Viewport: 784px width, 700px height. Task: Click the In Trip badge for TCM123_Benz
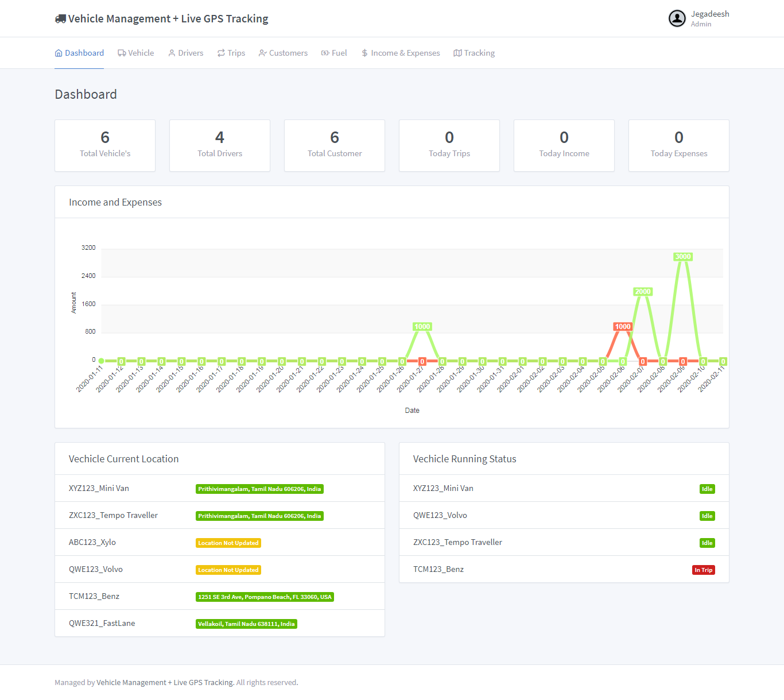[703, 570]
